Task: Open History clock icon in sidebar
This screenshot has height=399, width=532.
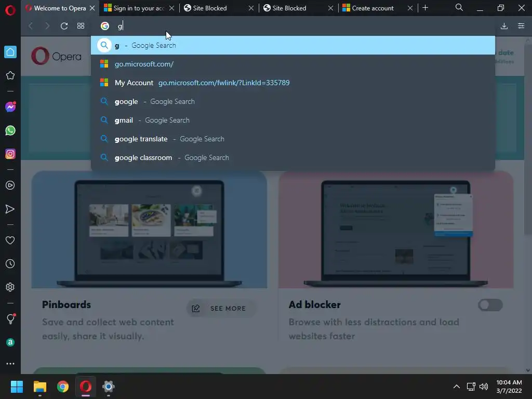Action: pos(10,263)
